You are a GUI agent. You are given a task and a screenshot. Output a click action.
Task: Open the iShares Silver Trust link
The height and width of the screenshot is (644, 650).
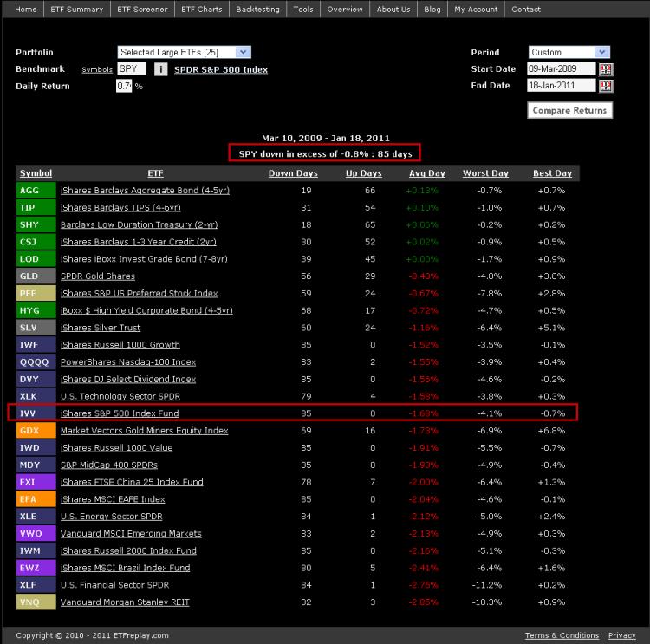click(101, 328)
